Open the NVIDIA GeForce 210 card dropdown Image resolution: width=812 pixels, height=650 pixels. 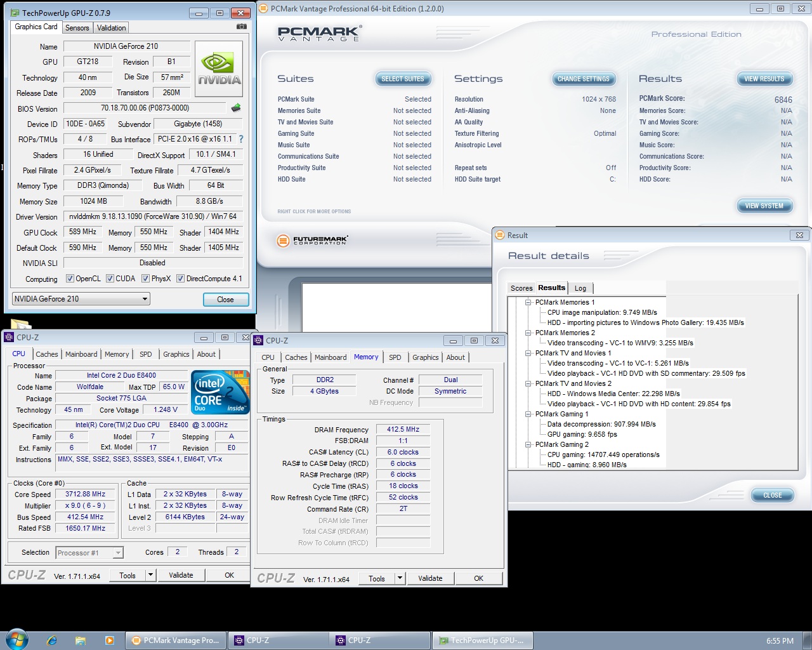[81, 299]
